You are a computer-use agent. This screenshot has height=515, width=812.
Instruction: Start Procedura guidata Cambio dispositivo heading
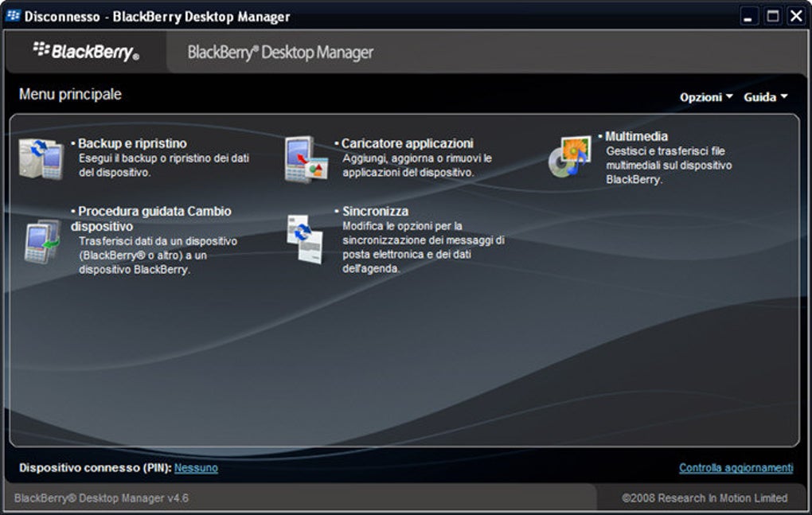154,211
